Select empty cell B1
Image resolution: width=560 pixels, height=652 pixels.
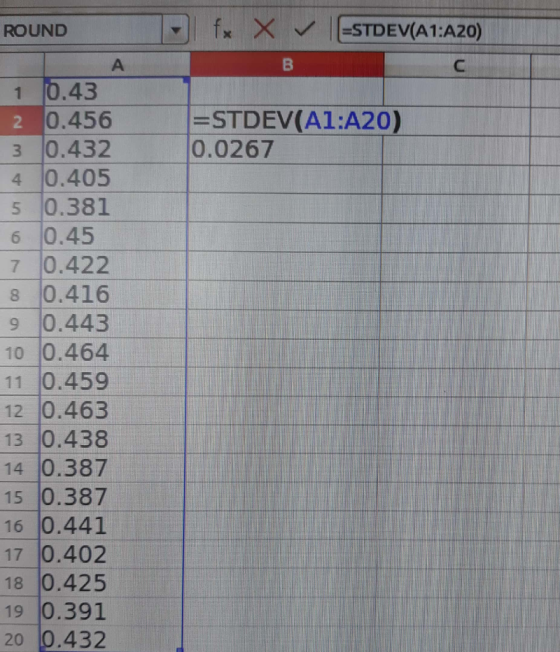click(287, 91)
